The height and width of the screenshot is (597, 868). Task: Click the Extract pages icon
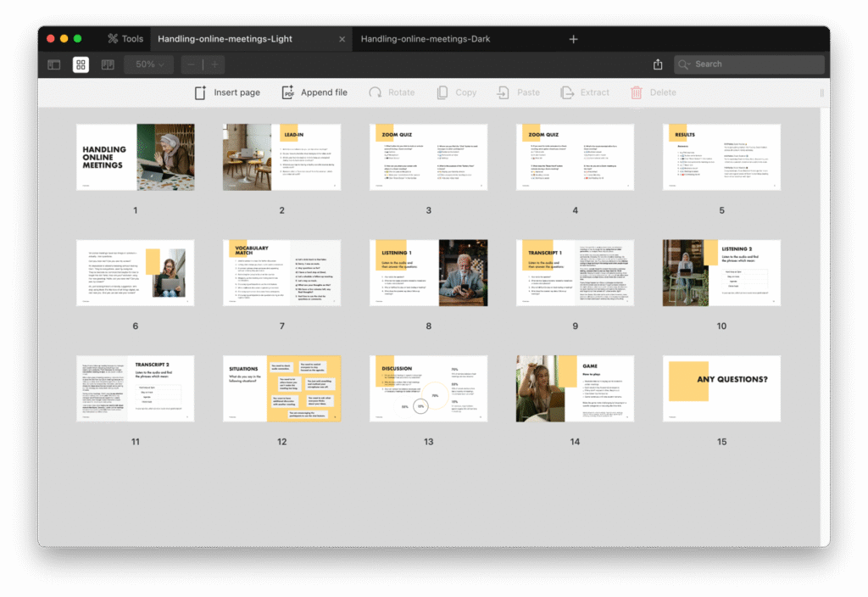click(x=585, y=92)
